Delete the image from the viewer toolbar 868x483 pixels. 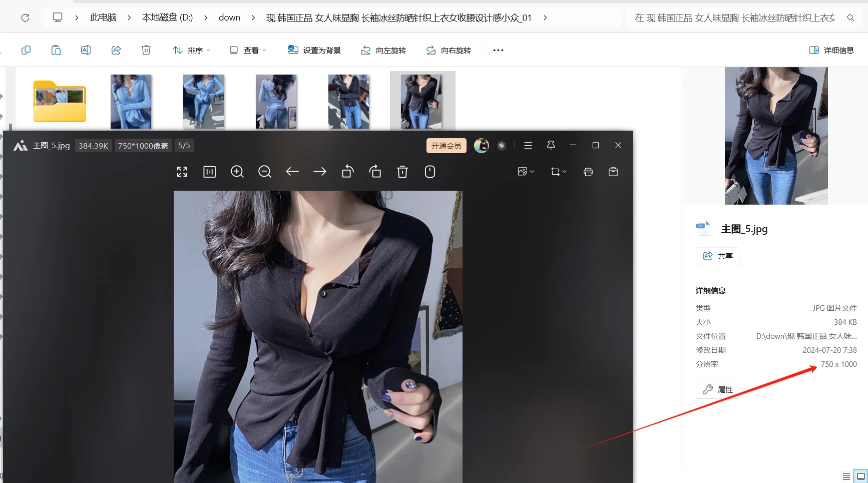(402, 171)
